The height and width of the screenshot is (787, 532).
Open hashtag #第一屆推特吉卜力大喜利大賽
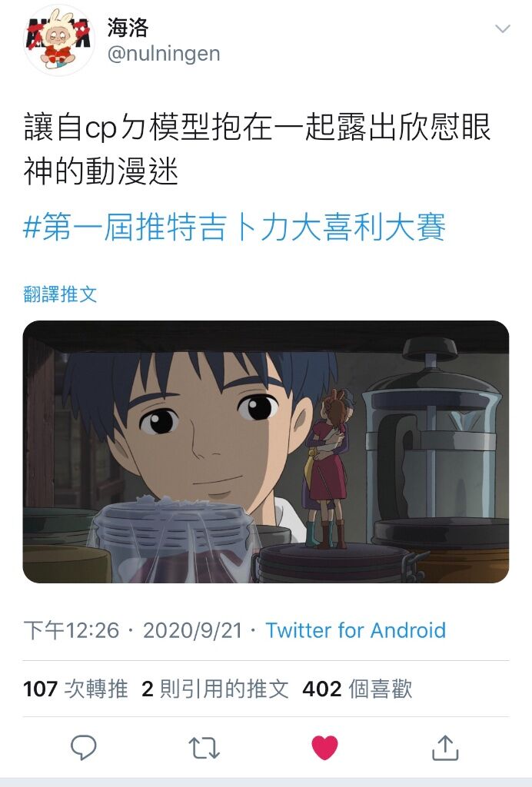234,227
